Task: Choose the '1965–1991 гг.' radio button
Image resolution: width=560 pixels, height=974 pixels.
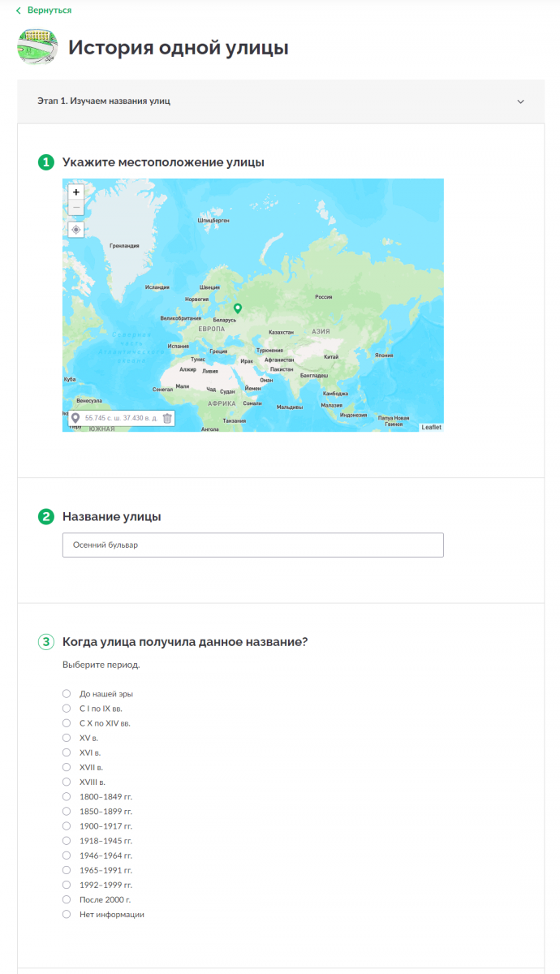Action: click(67, 870)
